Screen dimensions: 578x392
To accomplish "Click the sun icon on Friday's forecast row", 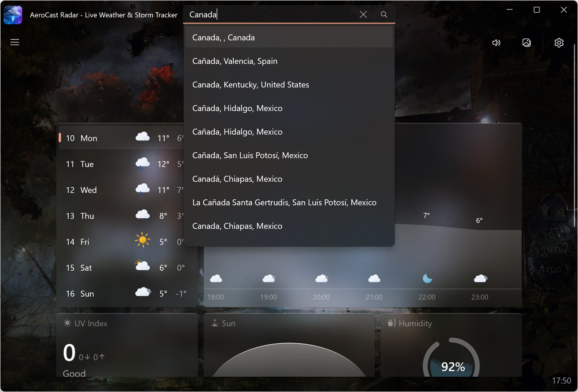I will tap(142, 240).
